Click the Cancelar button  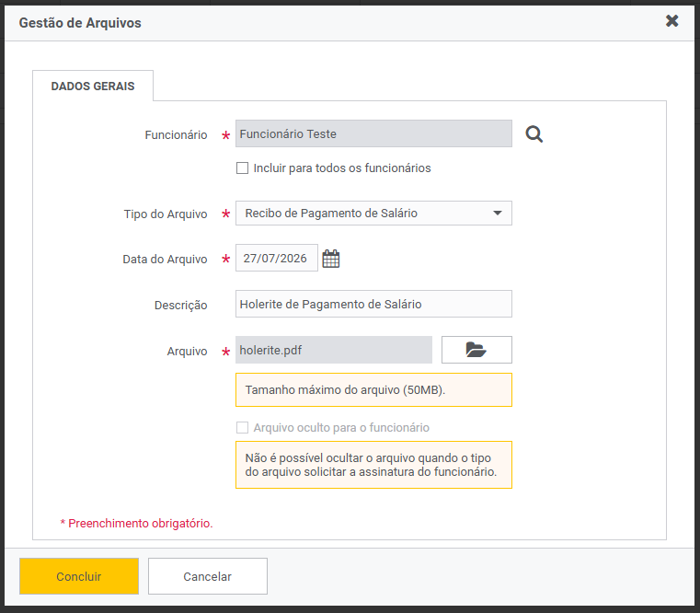coord(208,576)
